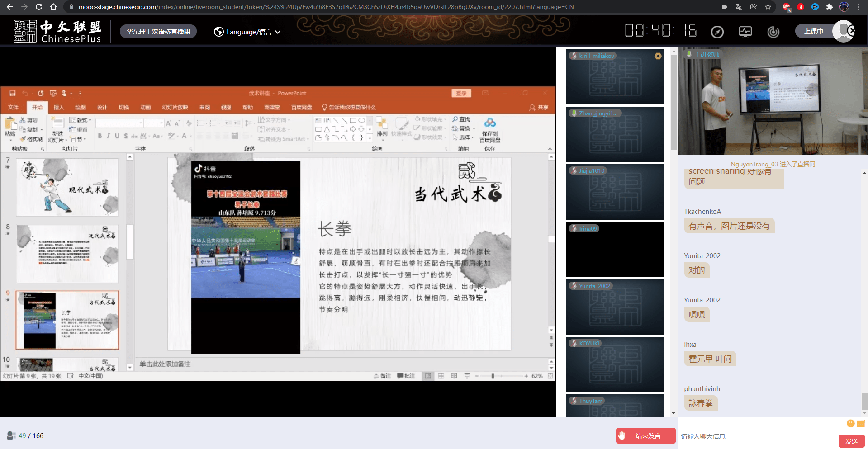Image resolution: width=868 pixels, height=449 pixels.
Task: Click the participants count icon
Action: click(11, 435)
